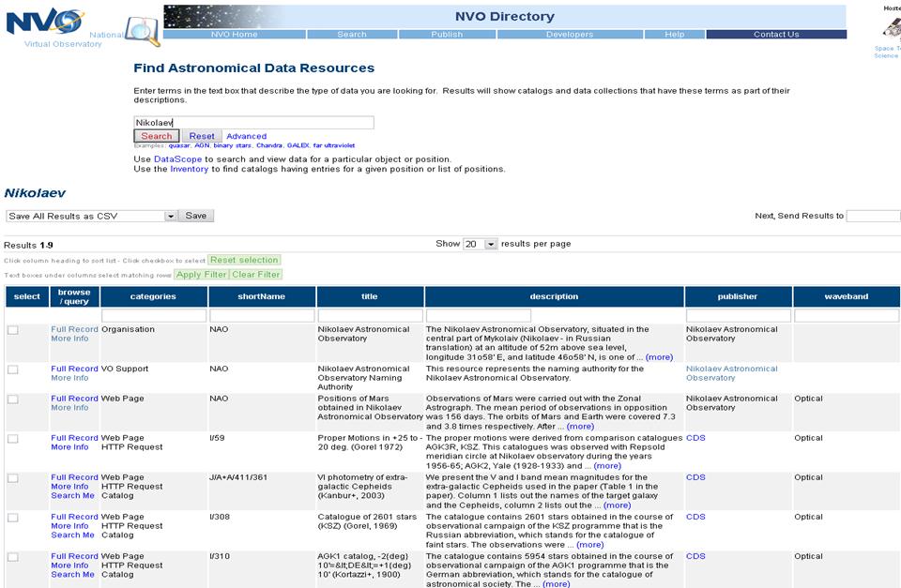Open the Help menu item
The width and height of the screenshot is (901, 588).
[675, 35]
